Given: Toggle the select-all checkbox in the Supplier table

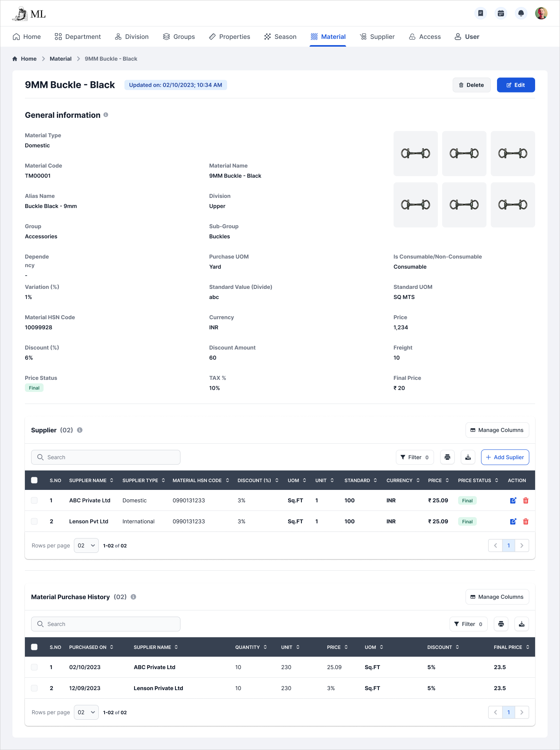Looking at the screenshot, I should 34,480.
